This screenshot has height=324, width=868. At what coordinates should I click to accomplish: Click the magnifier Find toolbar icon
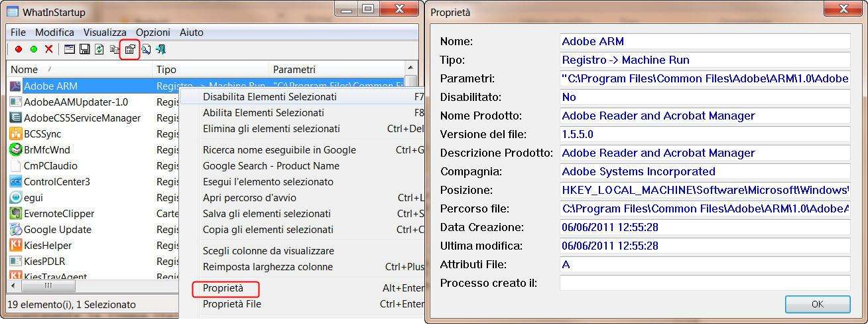point(146,49)
